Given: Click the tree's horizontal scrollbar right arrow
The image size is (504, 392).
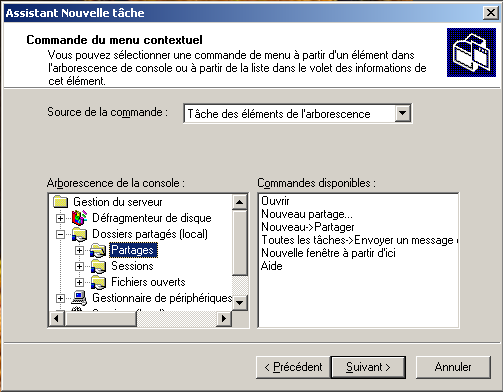Looking at the screenshot, I should (224, 318).
